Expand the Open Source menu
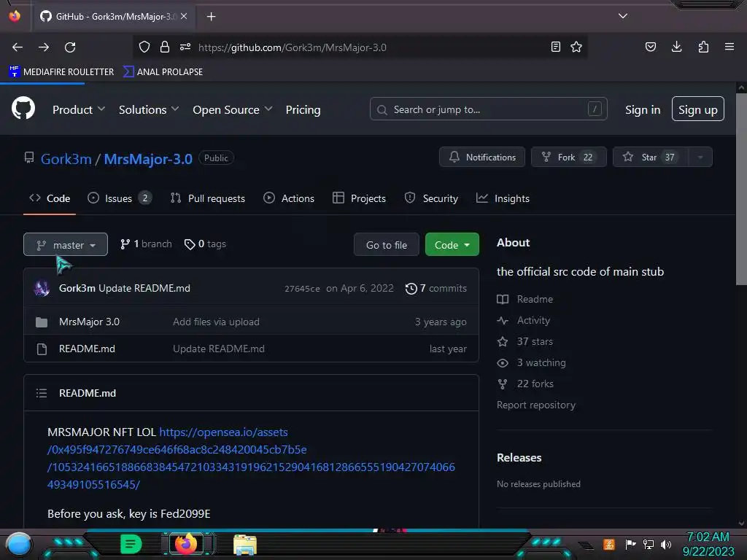 coord(233,109)
